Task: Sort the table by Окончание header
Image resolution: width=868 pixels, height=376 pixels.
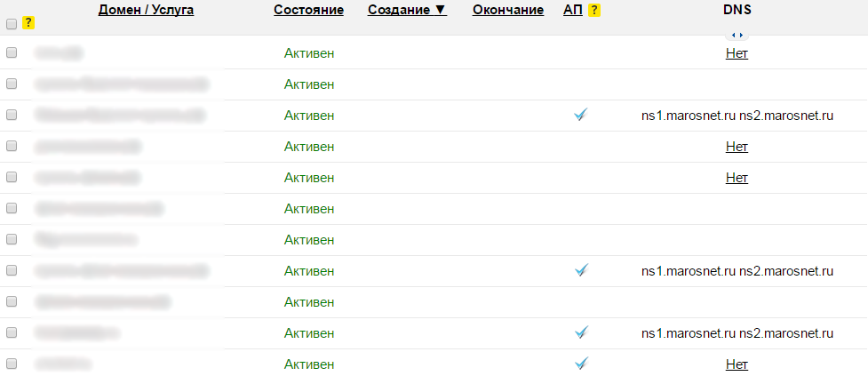Action: pyautogui.click(x=508, y=10)
